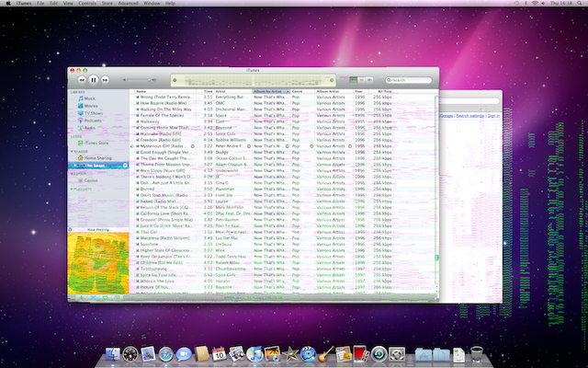
Task: Click the show/hide artwork button
Action: (x=117, y=298)
